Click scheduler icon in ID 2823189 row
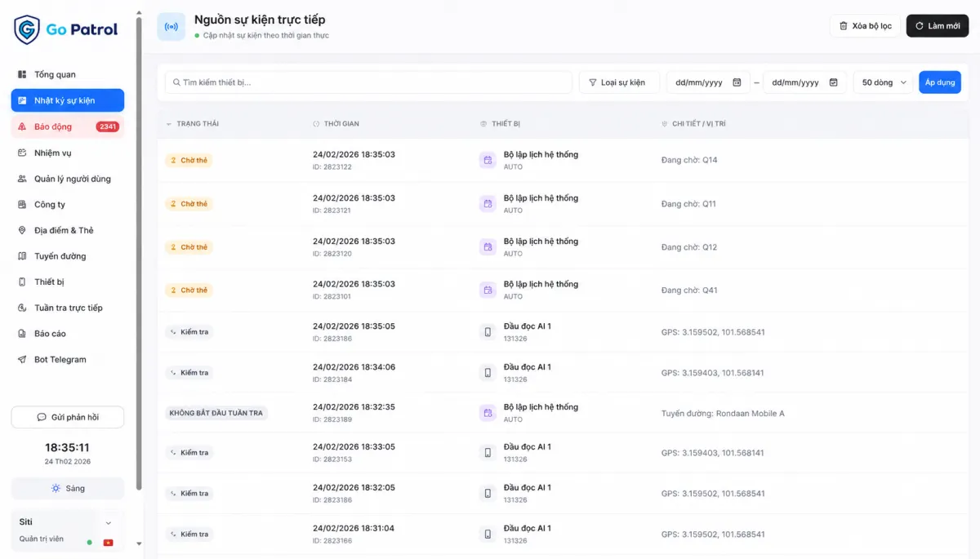 click(488, 413)
